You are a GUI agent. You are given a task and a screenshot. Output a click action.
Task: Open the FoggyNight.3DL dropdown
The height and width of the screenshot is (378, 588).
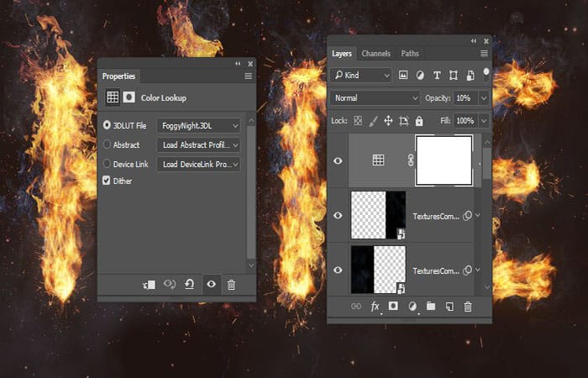click(x=199, y=126)
